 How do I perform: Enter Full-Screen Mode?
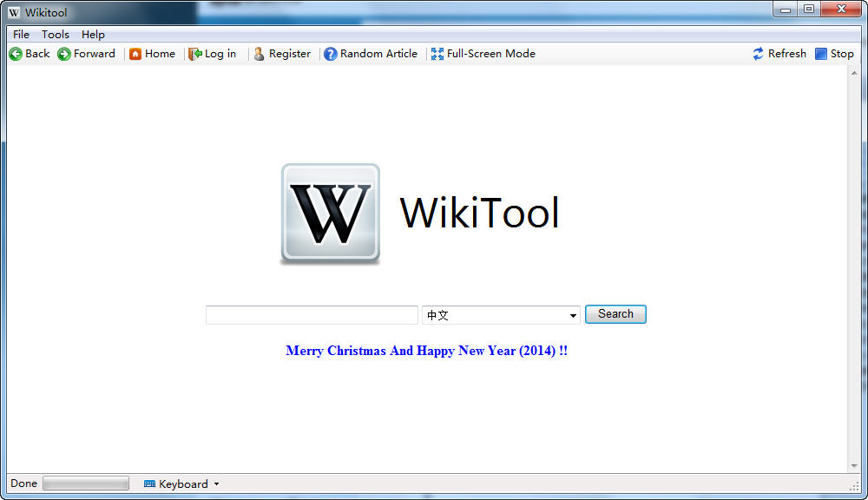pos(437,53)
